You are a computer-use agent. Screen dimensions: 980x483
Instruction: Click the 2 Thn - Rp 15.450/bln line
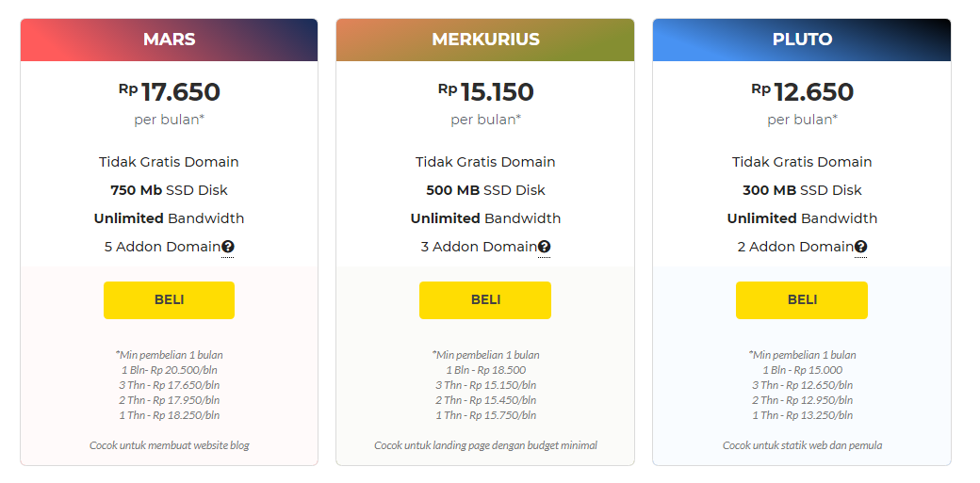(485, 400)
